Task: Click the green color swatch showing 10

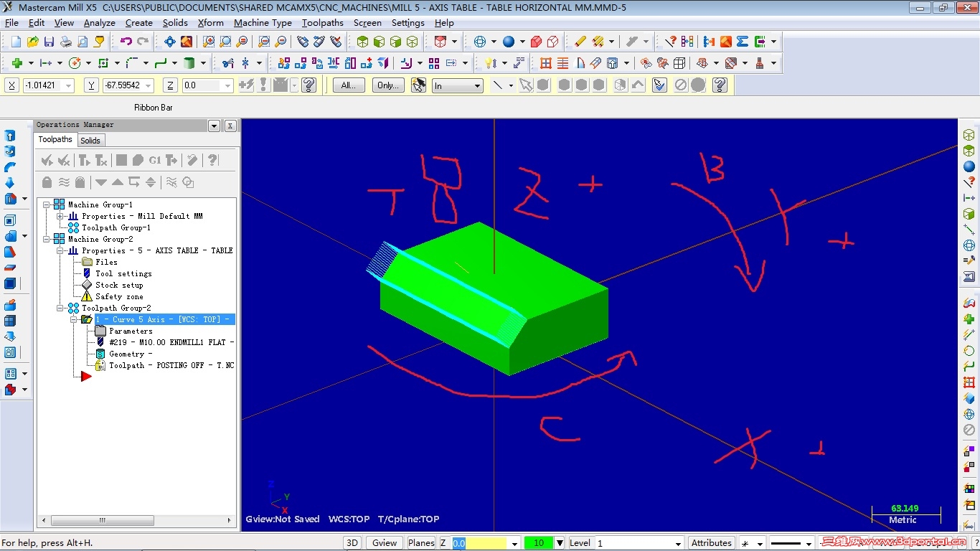Action: (539, 543)
